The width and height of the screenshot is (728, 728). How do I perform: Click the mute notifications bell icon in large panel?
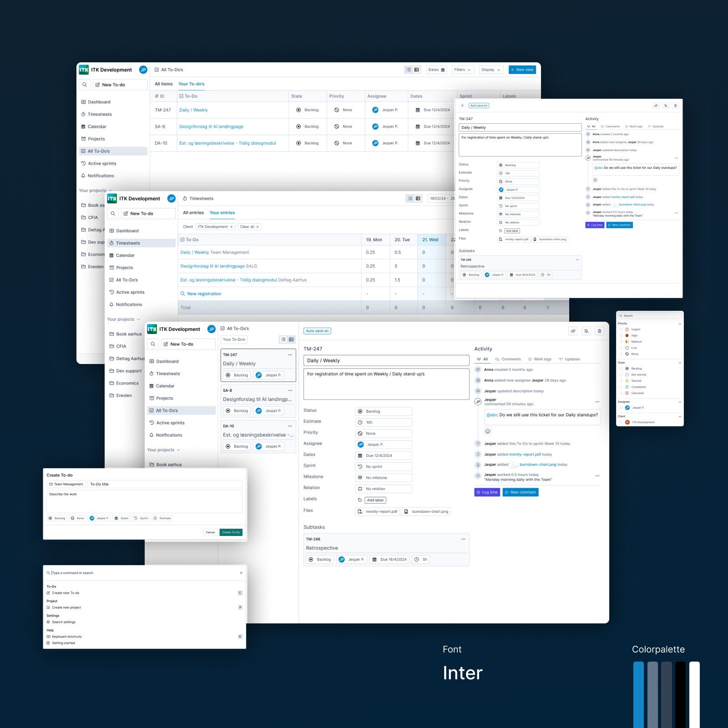tap(586, 331)
